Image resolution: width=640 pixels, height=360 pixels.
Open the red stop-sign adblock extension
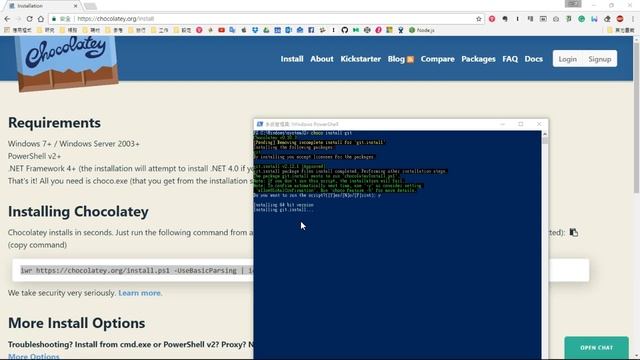620,19
